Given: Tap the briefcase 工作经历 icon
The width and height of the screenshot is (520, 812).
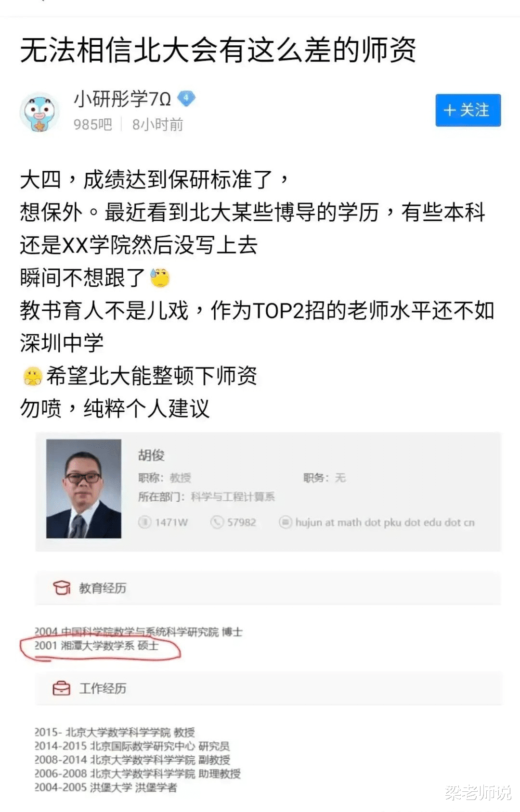Looking at the screenshot, I should tap(62, 688).
